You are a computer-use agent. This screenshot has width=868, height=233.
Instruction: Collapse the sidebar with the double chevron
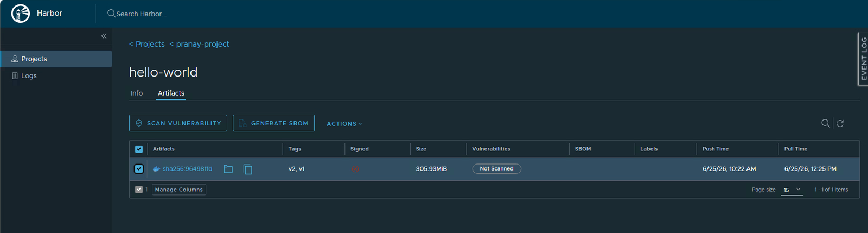pos(104,36)
